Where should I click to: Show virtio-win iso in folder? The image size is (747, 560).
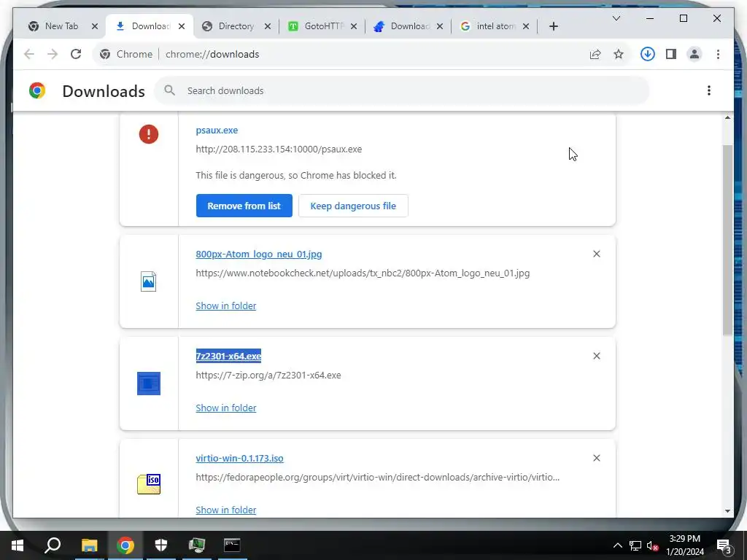click(226, 510)
